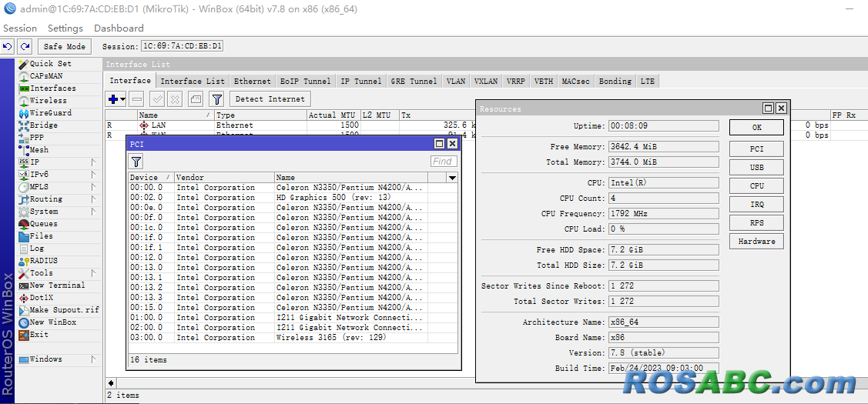This screenshot has width=868, height=404.
Task: Click the horizontal scrollbar left arrow
Action: pyautogui.click(x=111, y=383)
